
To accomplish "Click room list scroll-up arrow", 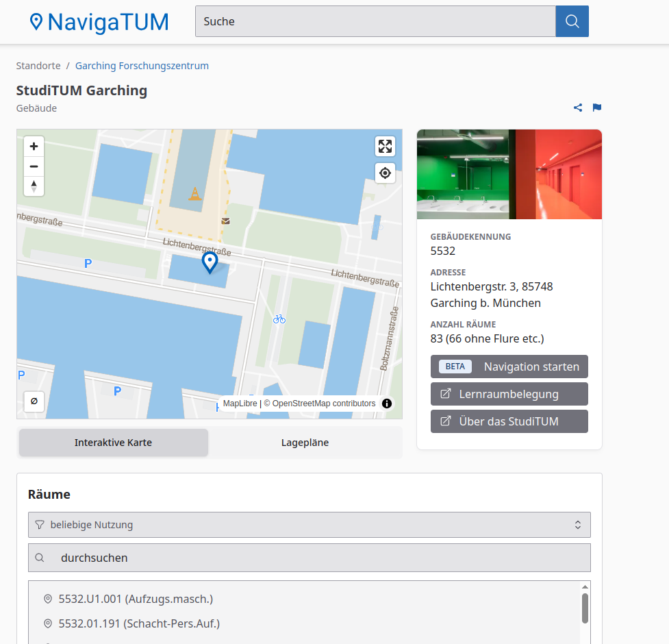I will click(585, 587).
